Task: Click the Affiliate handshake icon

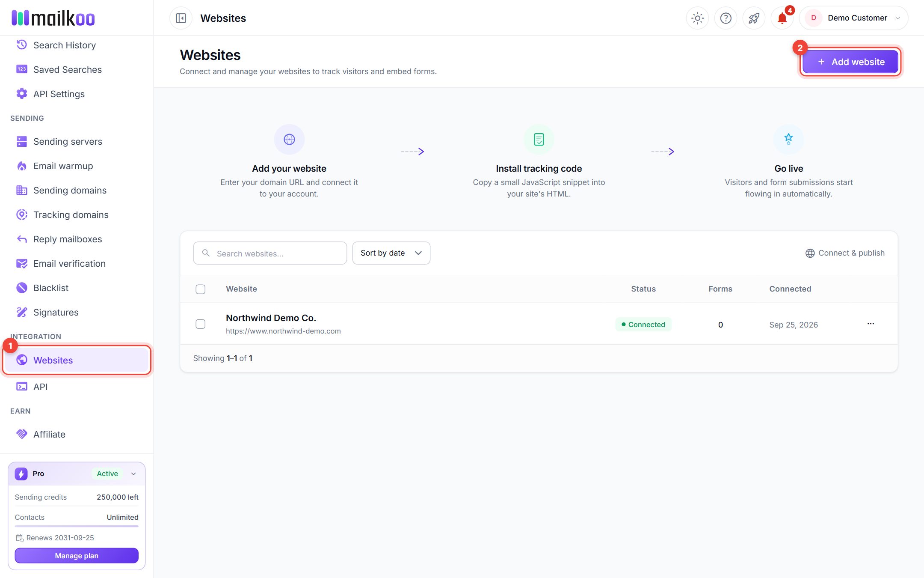Action: click(21, 434)
